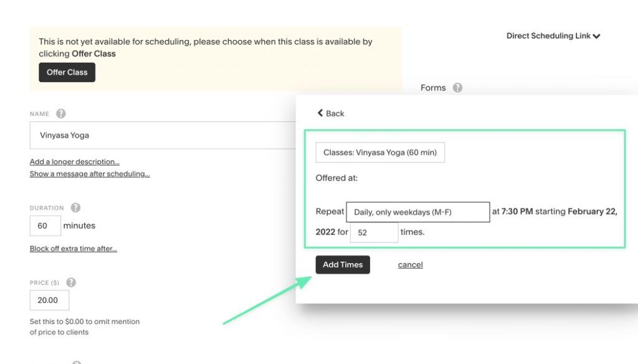Open the repeat frequency dropdown
The height and width of the screenshot is (364, 638).
pos(417,212)
